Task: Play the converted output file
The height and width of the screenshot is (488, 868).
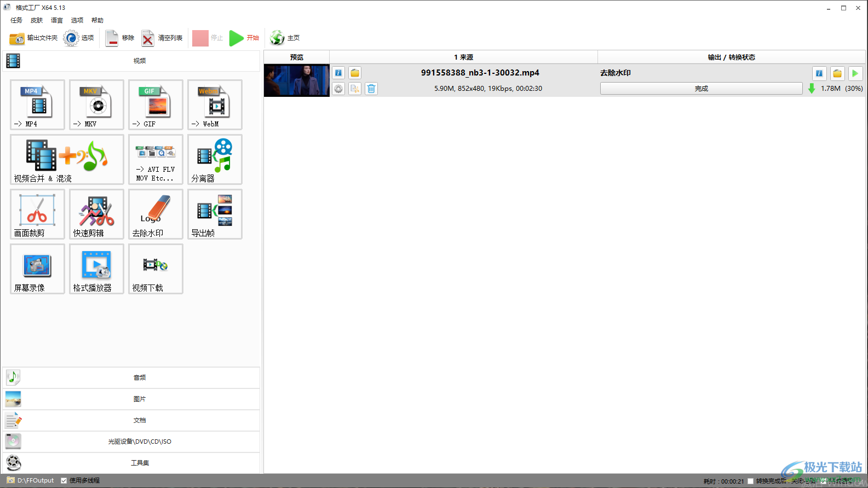Action: pos(855,73)
